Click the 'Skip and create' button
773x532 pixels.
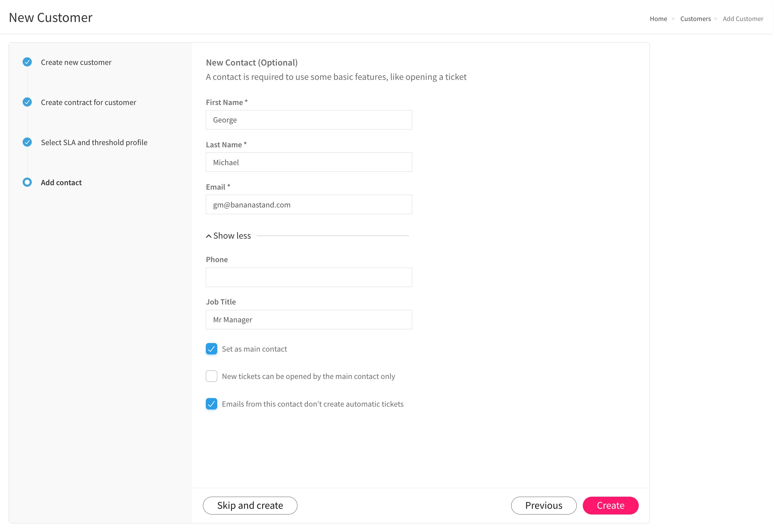pyautogui.click(x=250, y=506)
